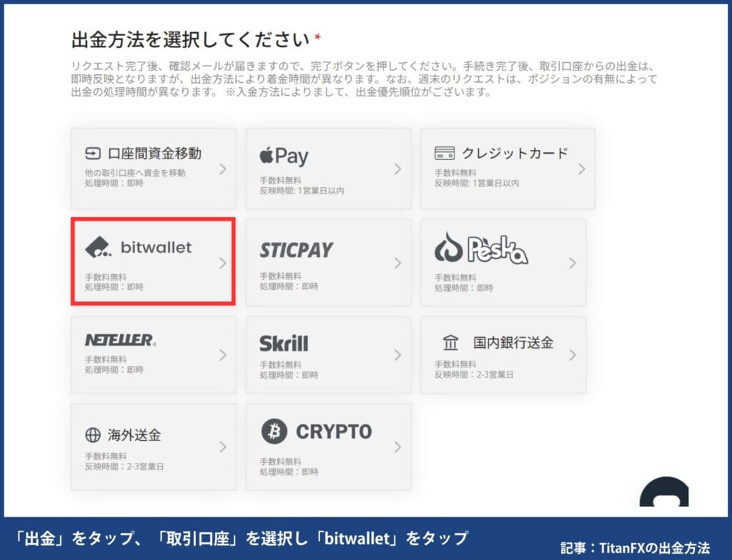This screenshot has width=732, height=560.
Task: Open the chevron on the NETELLER card
Action: [x=223, y=355]
